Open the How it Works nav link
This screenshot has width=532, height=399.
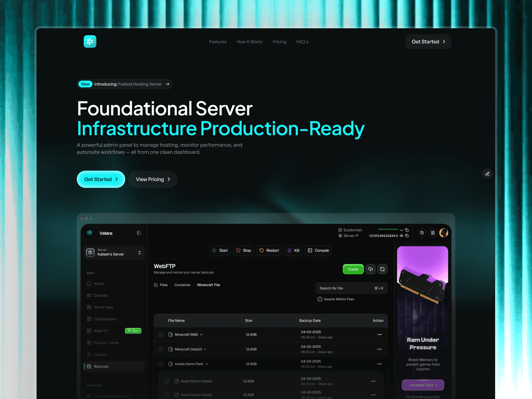(250, 42)
